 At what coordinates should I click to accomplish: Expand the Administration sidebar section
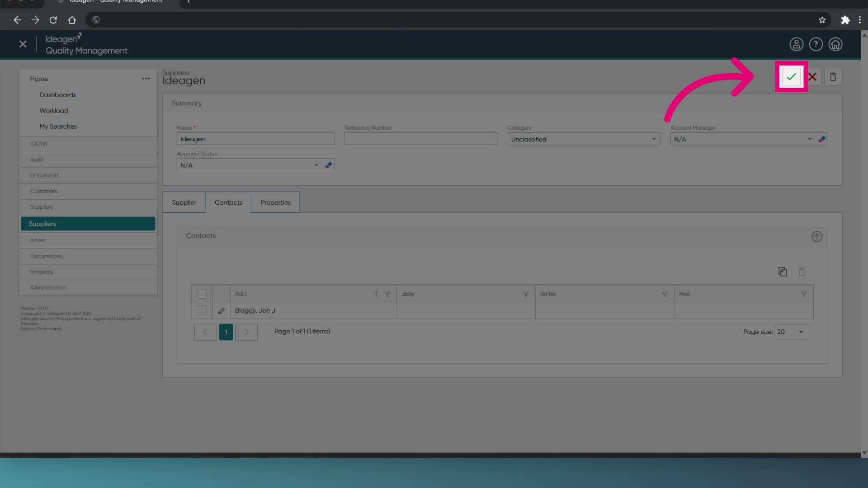88,288
